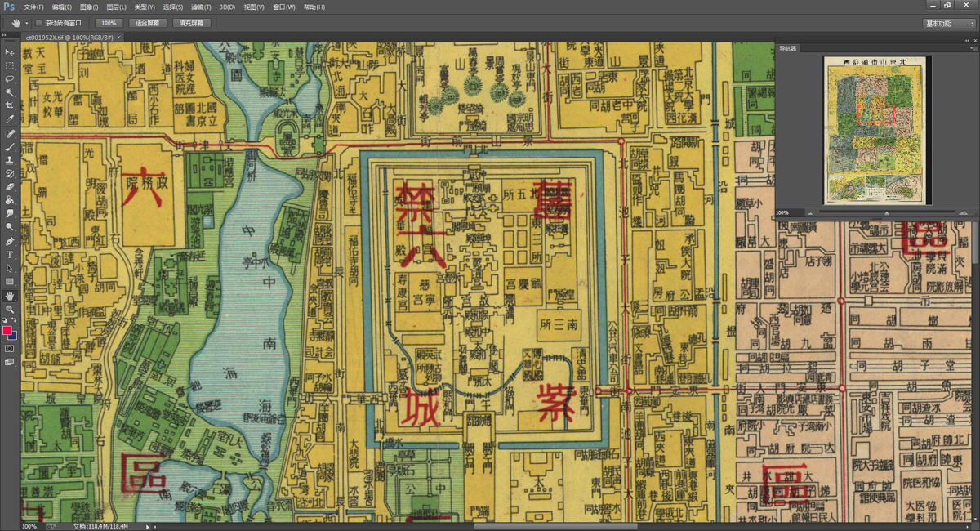Open the 类型(Y) menu
980x531 pixels.
pos(145,7)
